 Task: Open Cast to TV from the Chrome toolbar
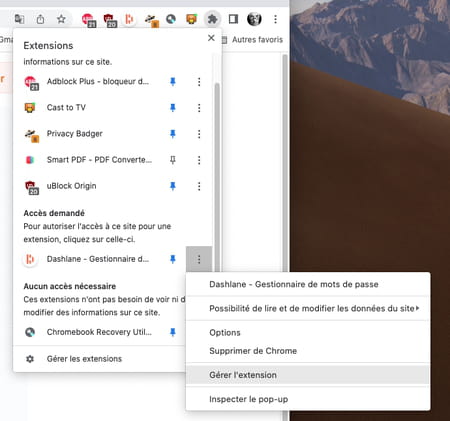click(x=191, y=19)
